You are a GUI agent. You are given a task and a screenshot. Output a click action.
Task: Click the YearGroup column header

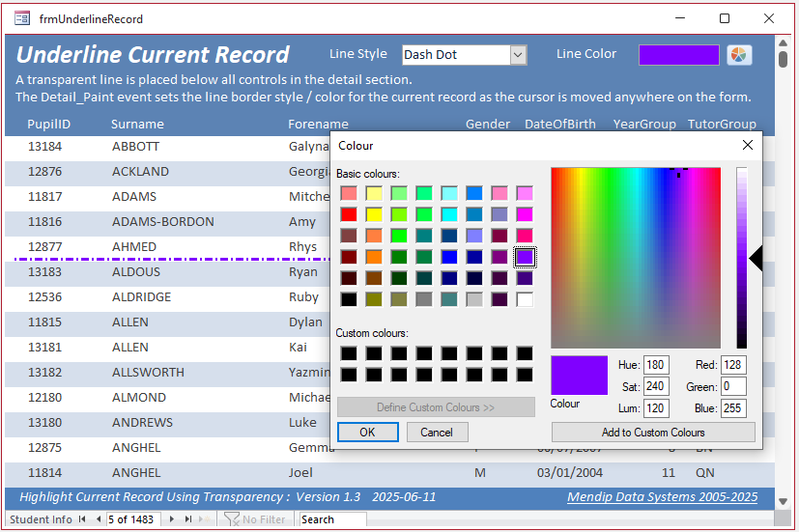click(x=644, y=124)
